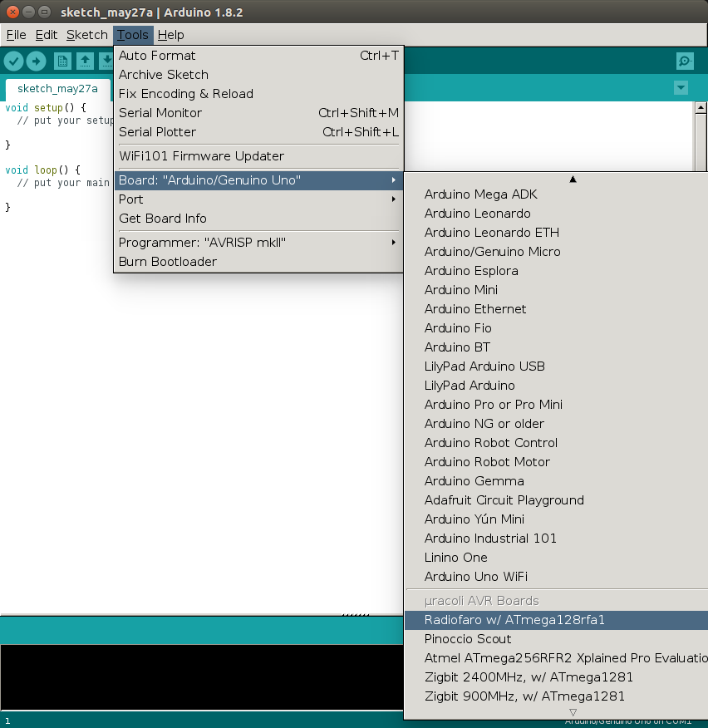Select LilyPad Arduino board
This screenshot has height=728, width=708.
click(556, 386)
